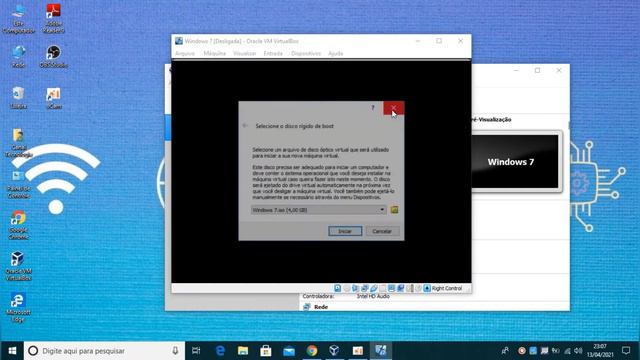Open Chrome from the taskbar
Screen dimensions: 640x360
point(312,351)
